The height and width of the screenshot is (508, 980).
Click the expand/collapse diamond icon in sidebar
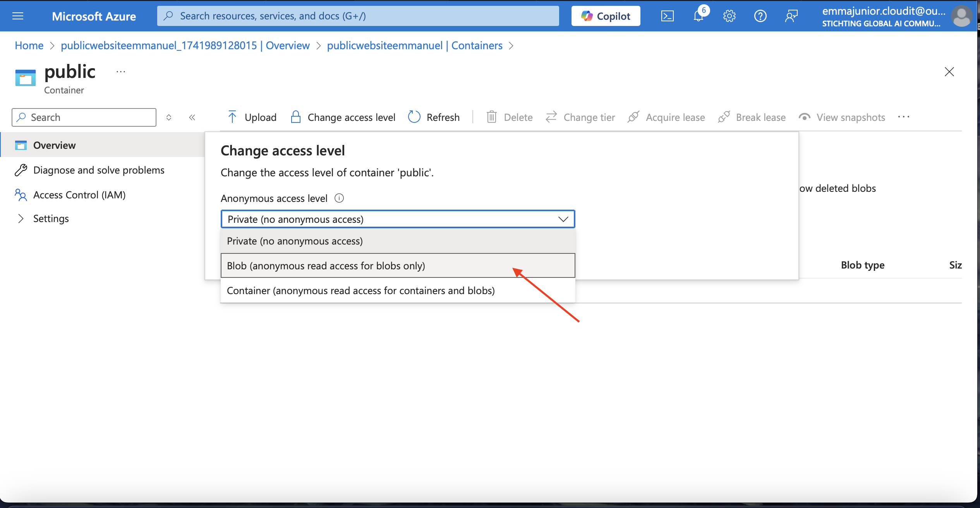(169, 117)
